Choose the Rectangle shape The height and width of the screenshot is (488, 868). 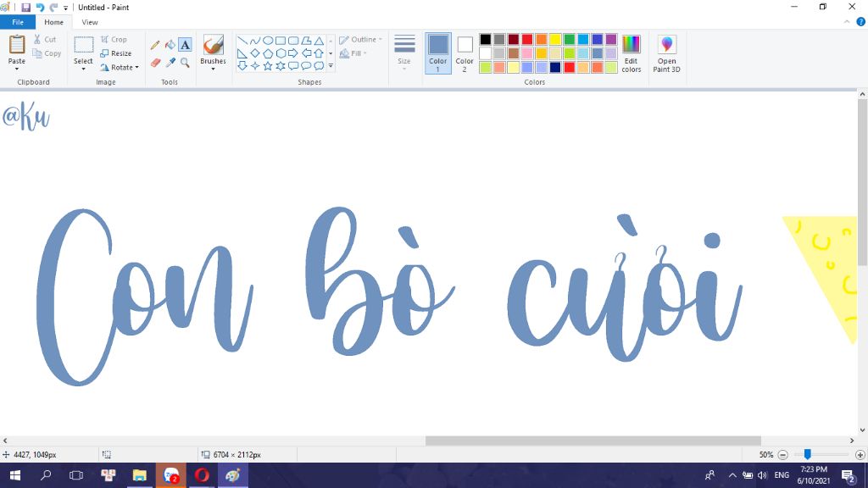pyautogui.click(x=280, y=41)
